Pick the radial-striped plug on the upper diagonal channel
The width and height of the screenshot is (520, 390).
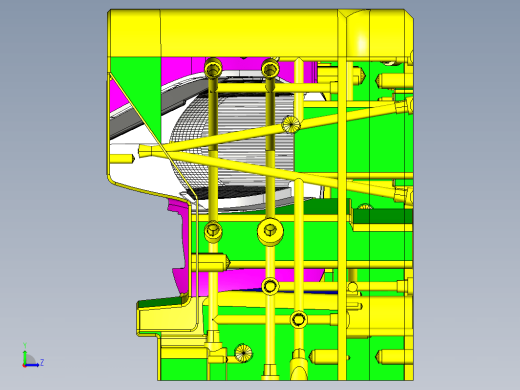pyautogui.click(x=291, y=124)
